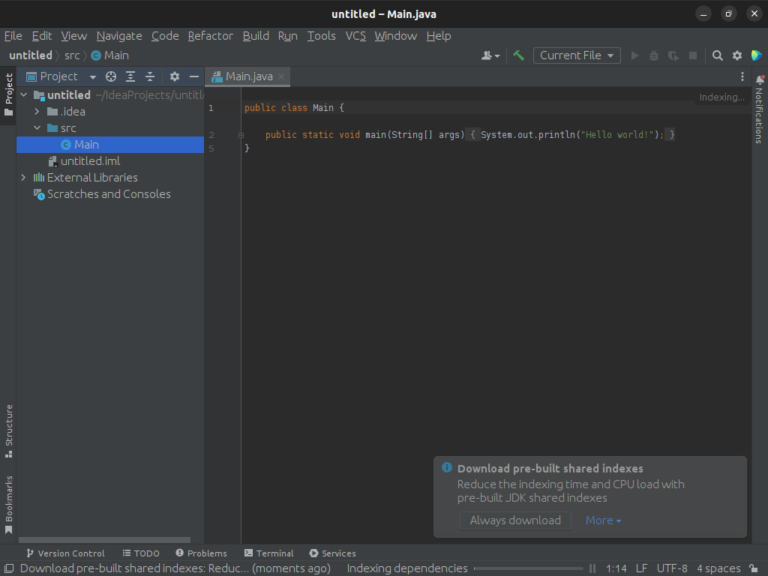The height and width of the screenshot is (576, 768).
Task: Open the Terminal tool window tab
Action: click(x=269, y=553)
